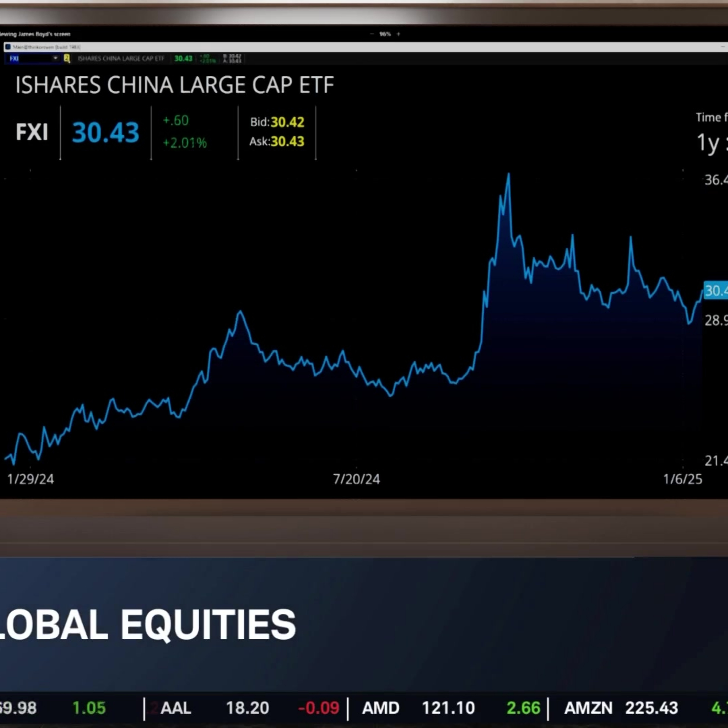The image size is (728, 728).
Task: Open the FXI symbol dropdown arrow
Action: (x=55, y=58)
